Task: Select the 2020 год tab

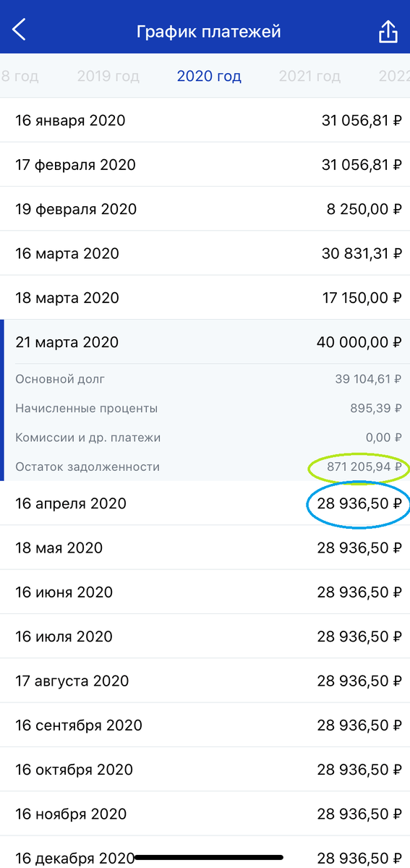Action: click(209, 76)
